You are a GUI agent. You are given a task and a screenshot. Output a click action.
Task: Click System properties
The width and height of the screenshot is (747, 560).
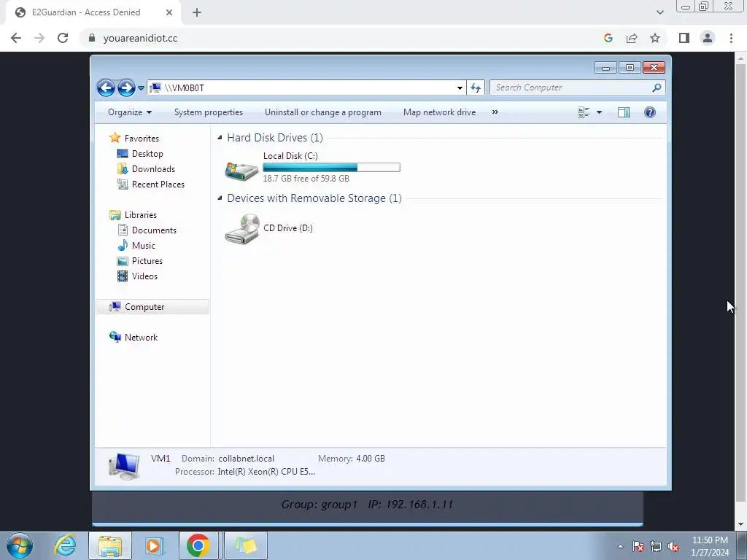coord(209,112)
